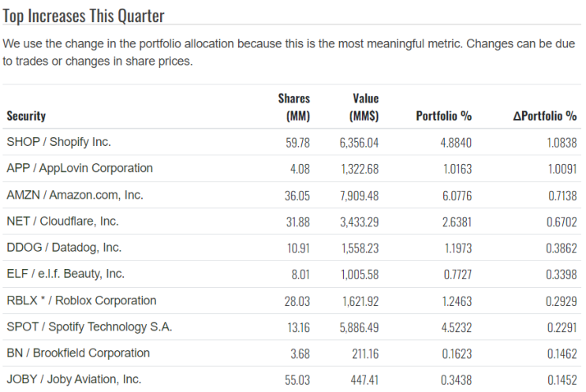The height and width of the screenshot is (392, 586).
Task: Open RBLX / Roblox Corporation link
Action: click(81, 301)
